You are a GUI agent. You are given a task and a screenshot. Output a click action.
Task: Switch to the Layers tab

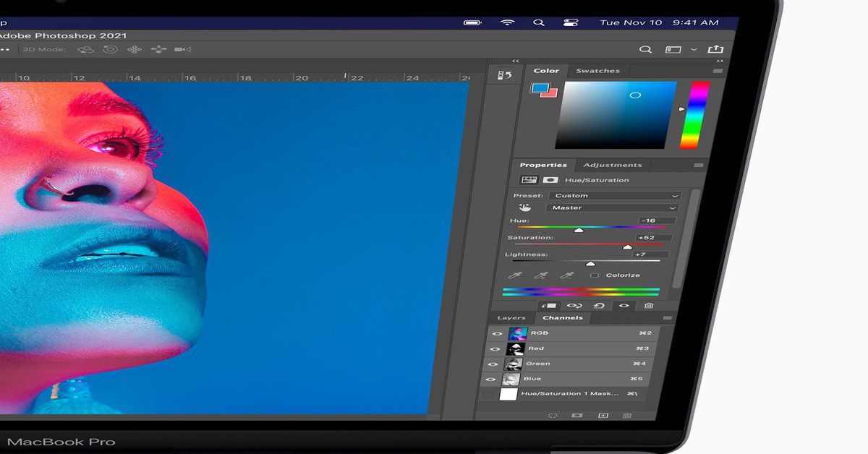(x=511, y=318)
